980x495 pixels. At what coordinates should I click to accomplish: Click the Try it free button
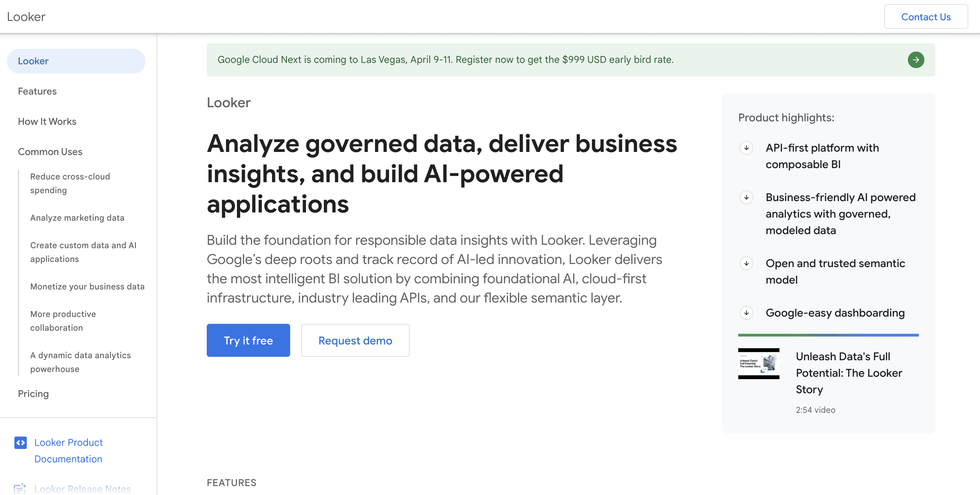point(248,340)
